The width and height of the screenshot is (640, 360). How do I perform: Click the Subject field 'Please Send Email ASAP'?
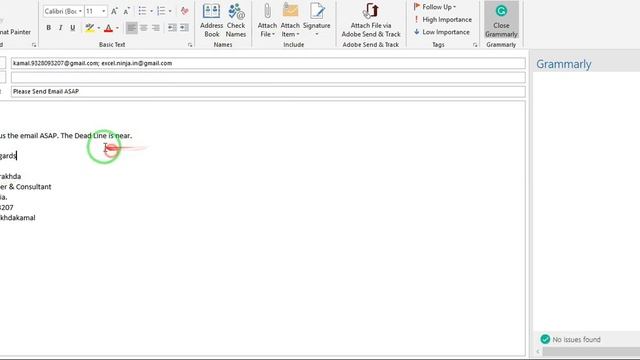coord(268,91)
